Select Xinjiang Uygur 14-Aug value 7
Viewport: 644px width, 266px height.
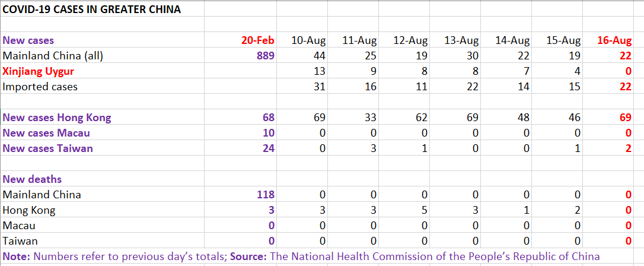coord(526,71)
